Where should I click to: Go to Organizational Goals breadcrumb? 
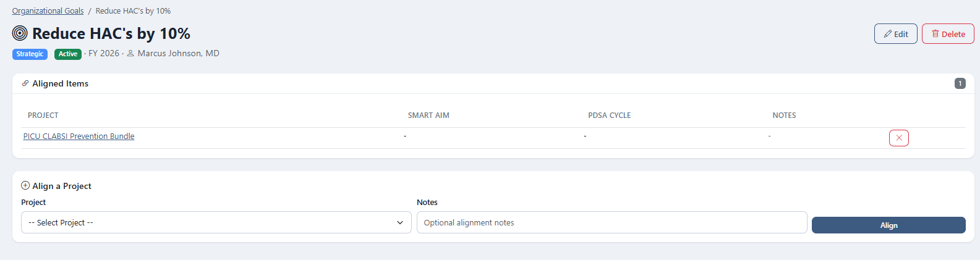[x=48, y=10]
